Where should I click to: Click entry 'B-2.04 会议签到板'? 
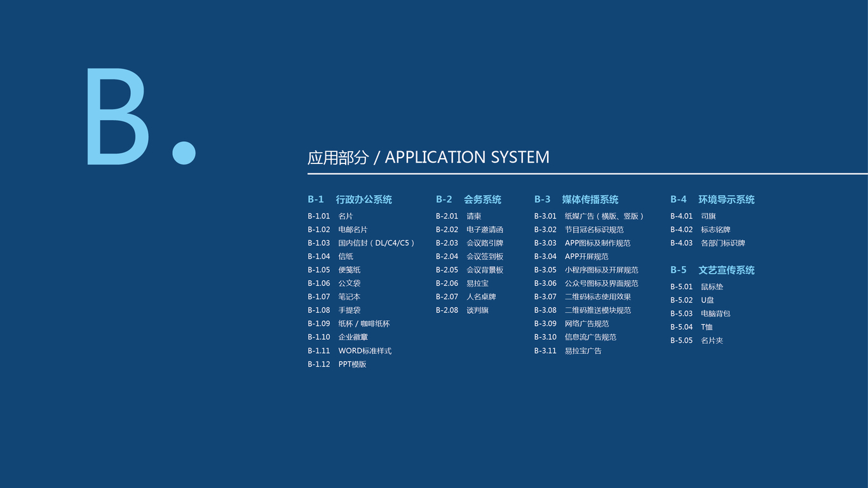[470, 256]
